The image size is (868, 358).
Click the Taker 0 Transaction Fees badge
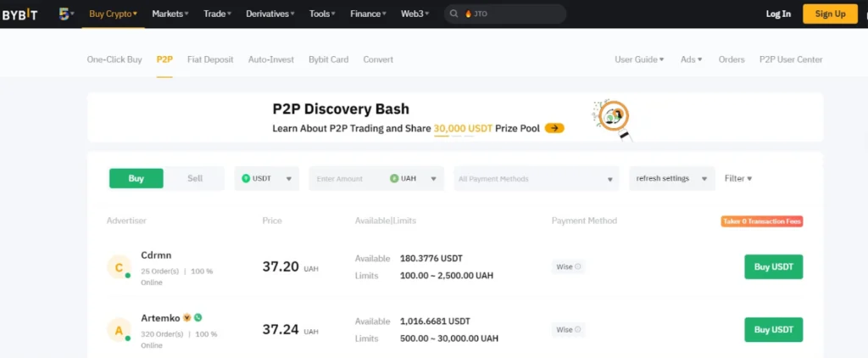pos(762,221)
